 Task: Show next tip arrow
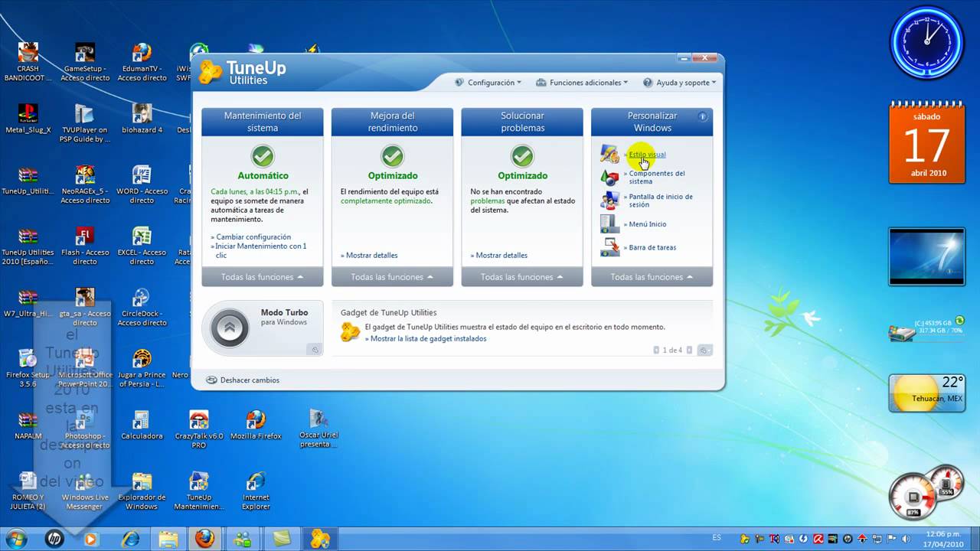point(689,350)
